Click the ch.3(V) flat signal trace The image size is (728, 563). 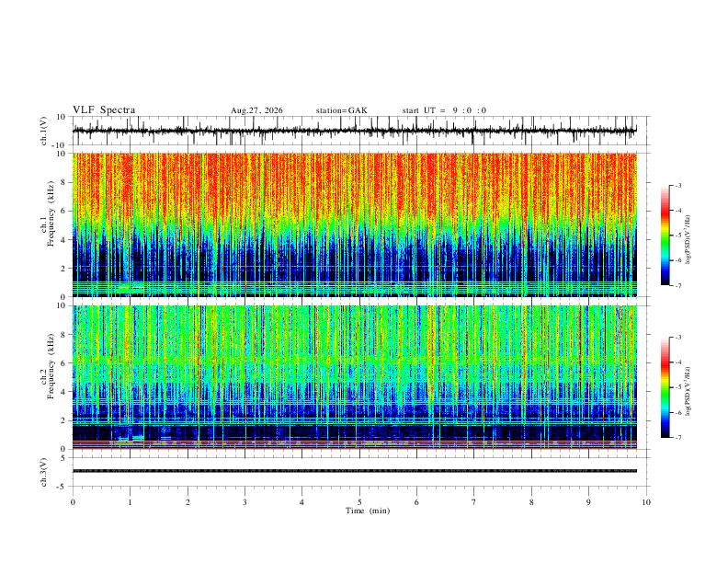pyautogui.click(x=355, y=471)
